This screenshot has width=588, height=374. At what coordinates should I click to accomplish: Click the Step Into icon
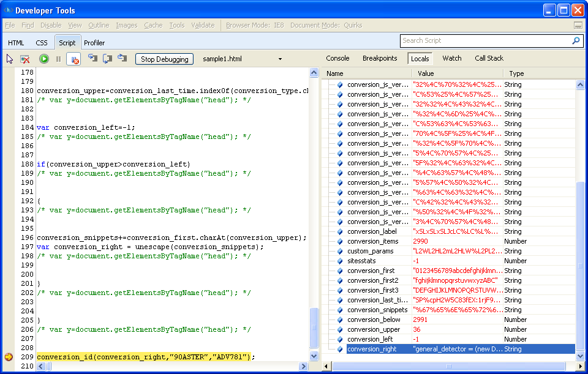coord(92,59)
